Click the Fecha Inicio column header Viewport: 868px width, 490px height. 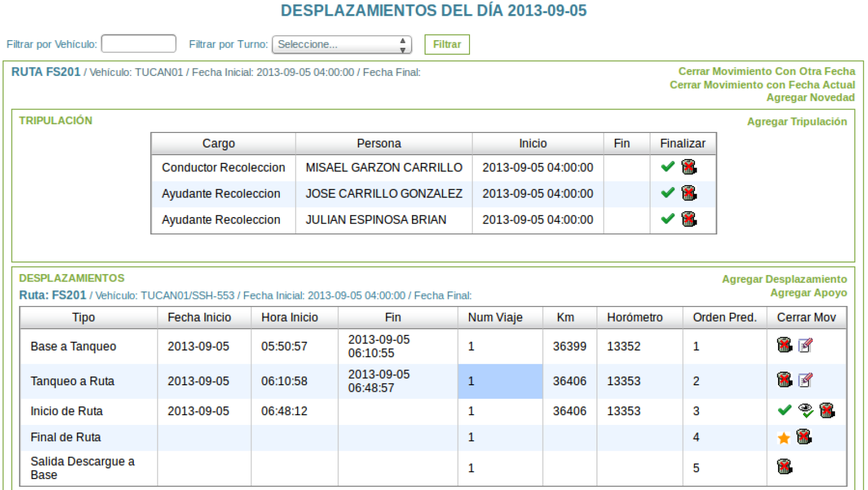204,317
